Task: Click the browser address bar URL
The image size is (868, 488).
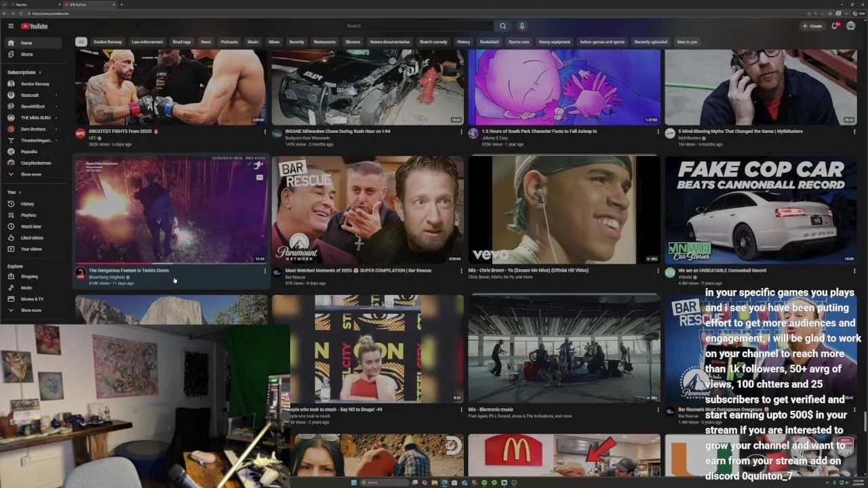Action: (x=51, y=14)
